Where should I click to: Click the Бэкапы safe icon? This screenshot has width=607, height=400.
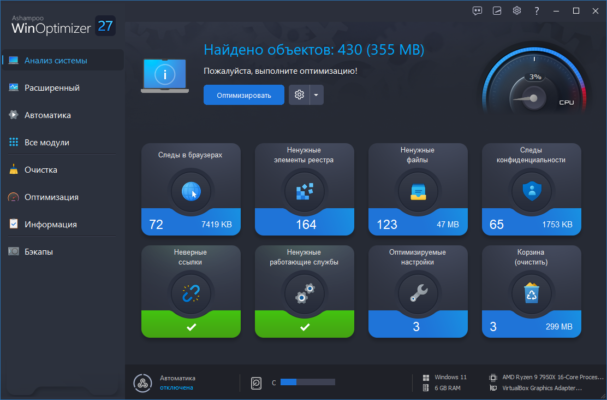click(x=14, y=251)
